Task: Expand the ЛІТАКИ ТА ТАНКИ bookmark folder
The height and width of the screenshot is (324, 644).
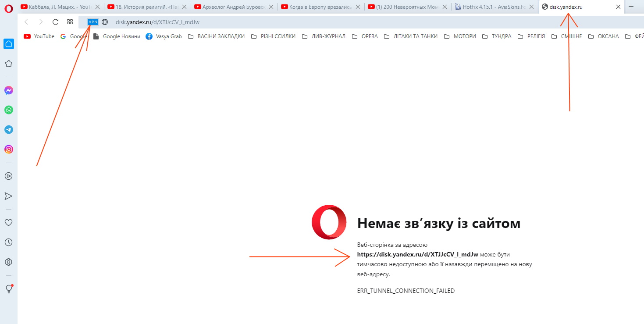Action: point(411,36)
